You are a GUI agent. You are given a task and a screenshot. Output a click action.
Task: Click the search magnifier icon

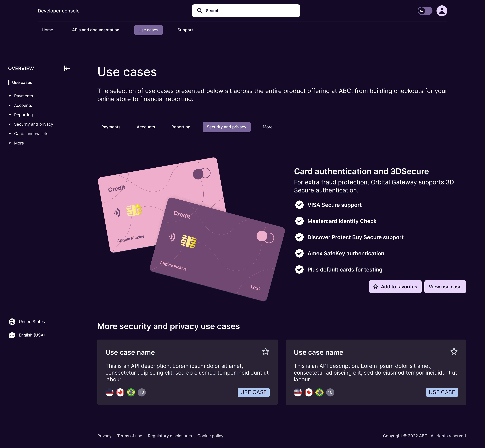[200, 11]
